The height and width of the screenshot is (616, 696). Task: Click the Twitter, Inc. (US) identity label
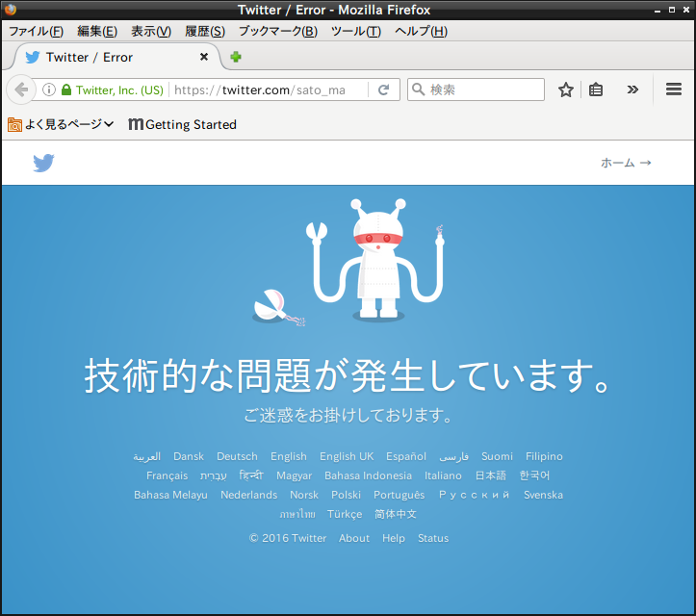119,90
